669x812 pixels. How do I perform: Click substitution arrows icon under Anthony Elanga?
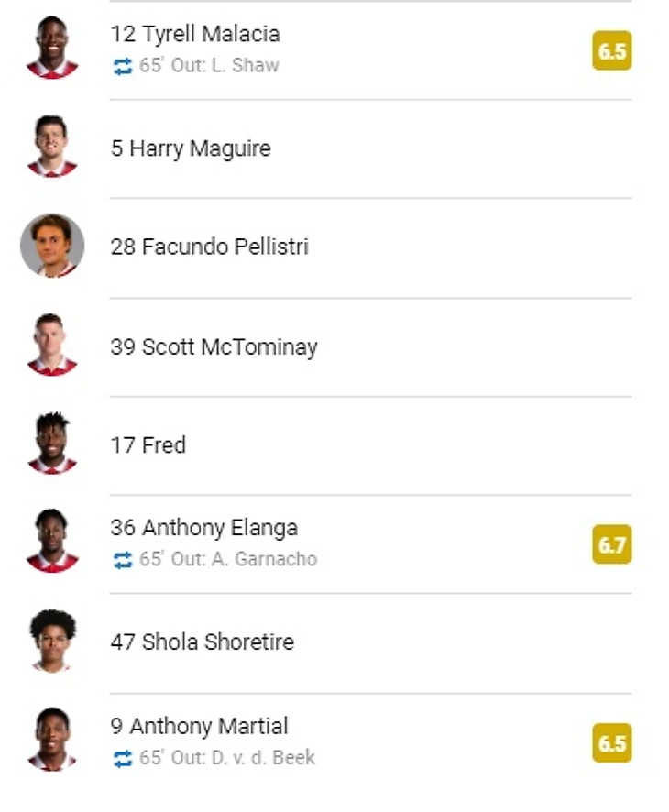click(x=123, y=559)
